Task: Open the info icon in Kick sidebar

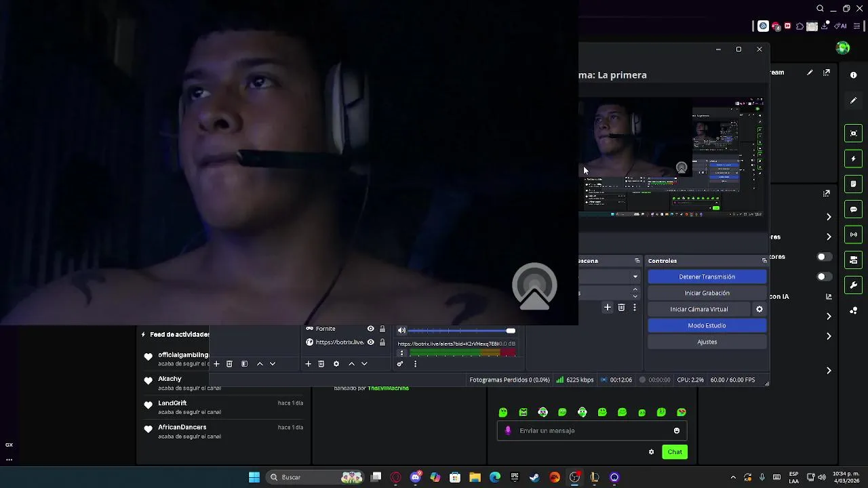Action: [854, 75]
